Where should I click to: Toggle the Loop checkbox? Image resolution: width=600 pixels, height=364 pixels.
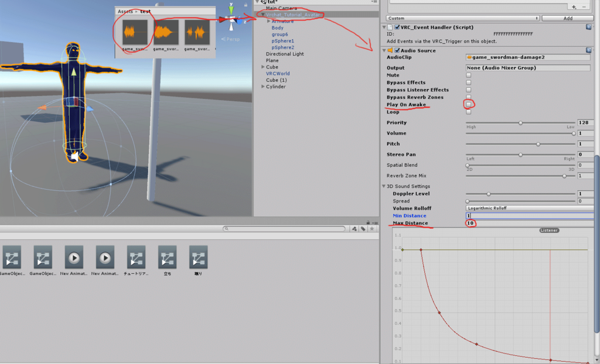[x=468, y=112]
